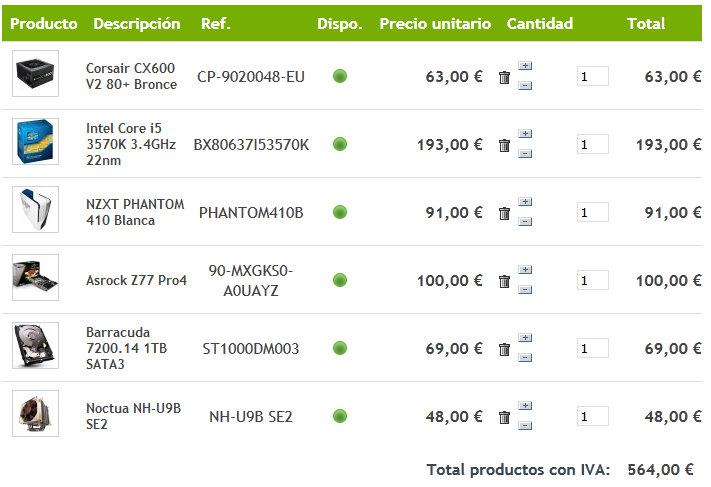Focus the quantity box for Asrock Z77 Pro4
The width and height of the screenshot is (711, 487).
click(592, 280)
